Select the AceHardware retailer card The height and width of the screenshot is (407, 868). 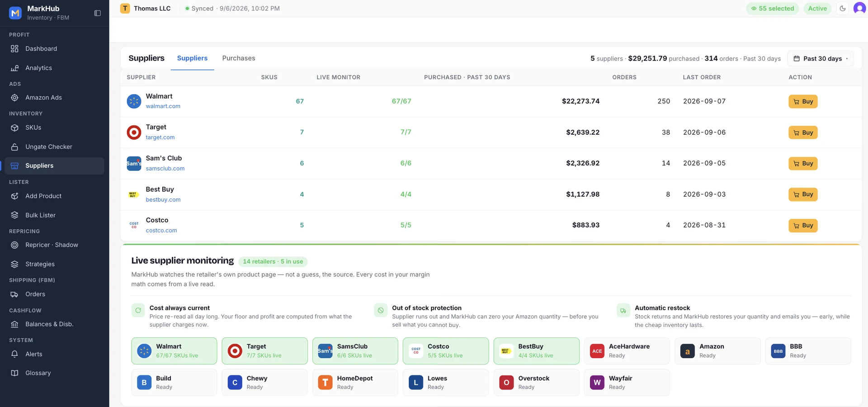(x=627, y=351)
